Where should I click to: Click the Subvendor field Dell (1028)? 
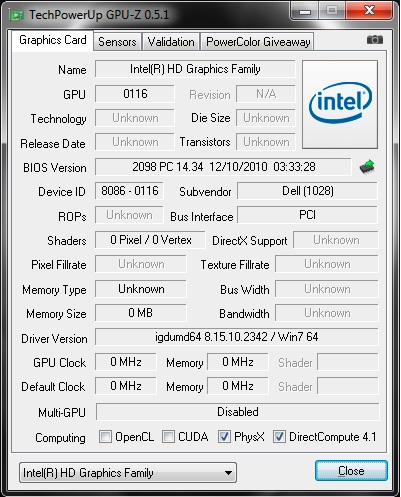click(x=307, y=191)
